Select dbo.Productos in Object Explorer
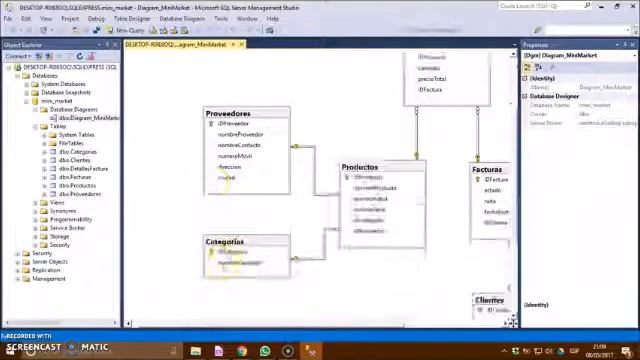Screen dimensions: 640x360 coord(77,186)
